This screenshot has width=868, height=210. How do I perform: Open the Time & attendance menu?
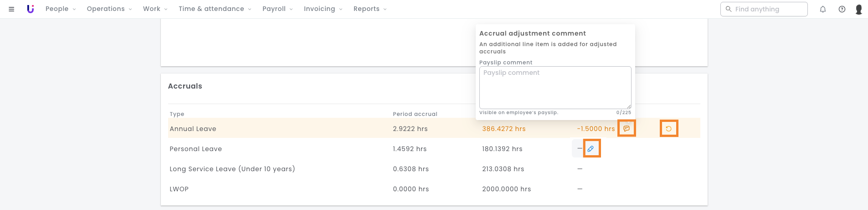click(215, 9)
